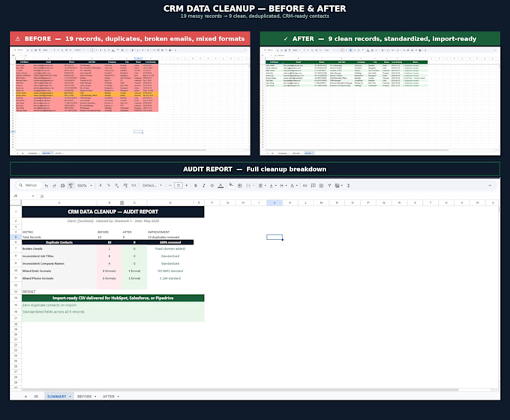This screenshot has height=420, width=510.
Task: Open the more number formats (123) menu
Action: (x=133, y=185)
